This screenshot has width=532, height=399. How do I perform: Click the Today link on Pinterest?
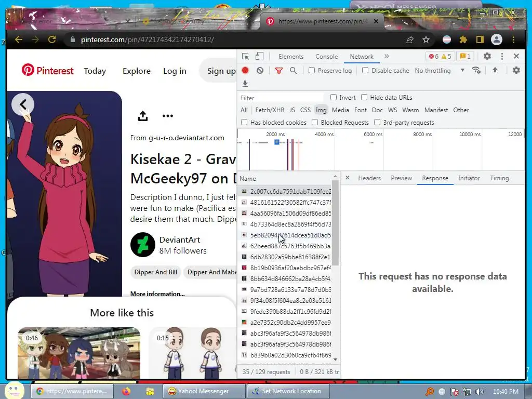(x=95, y=71)
